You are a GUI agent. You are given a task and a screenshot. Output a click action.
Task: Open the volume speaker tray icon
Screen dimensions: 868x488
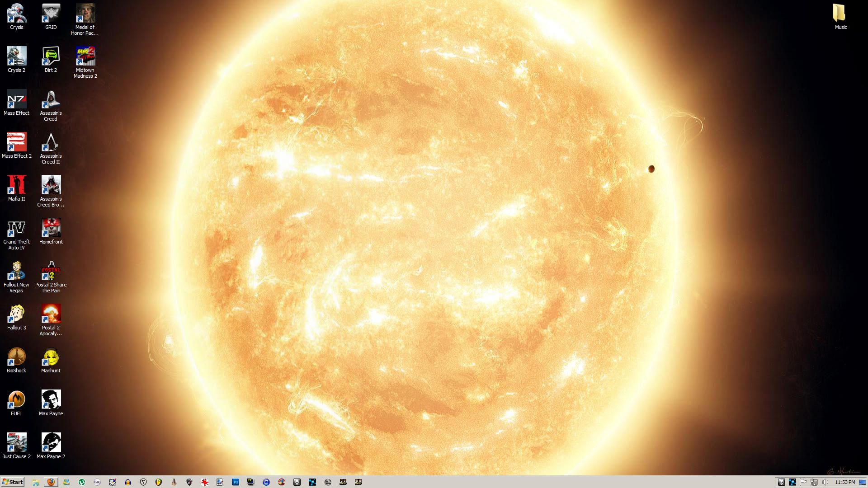825,482
